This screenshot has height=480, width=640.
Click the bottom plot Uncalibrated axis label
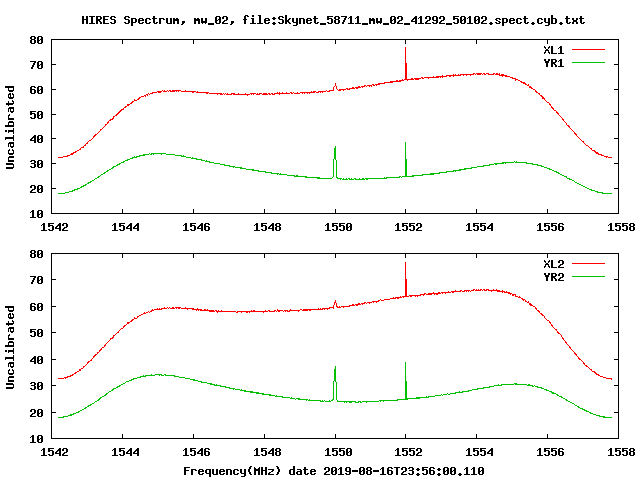10,347
